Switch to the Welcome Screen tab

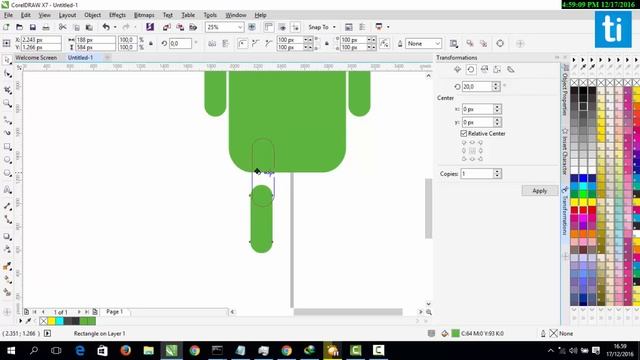(36, 58)
